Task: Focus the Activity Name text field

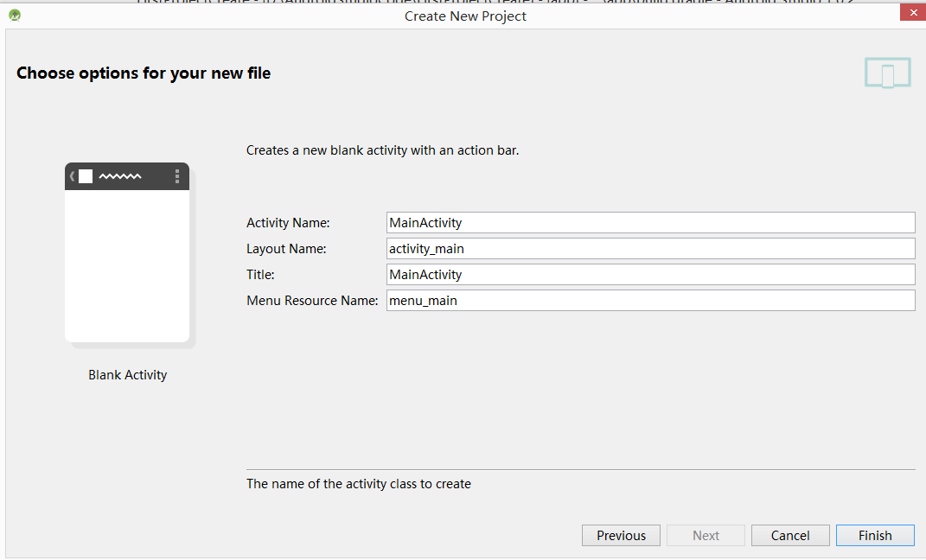Action: coord(650,223)
